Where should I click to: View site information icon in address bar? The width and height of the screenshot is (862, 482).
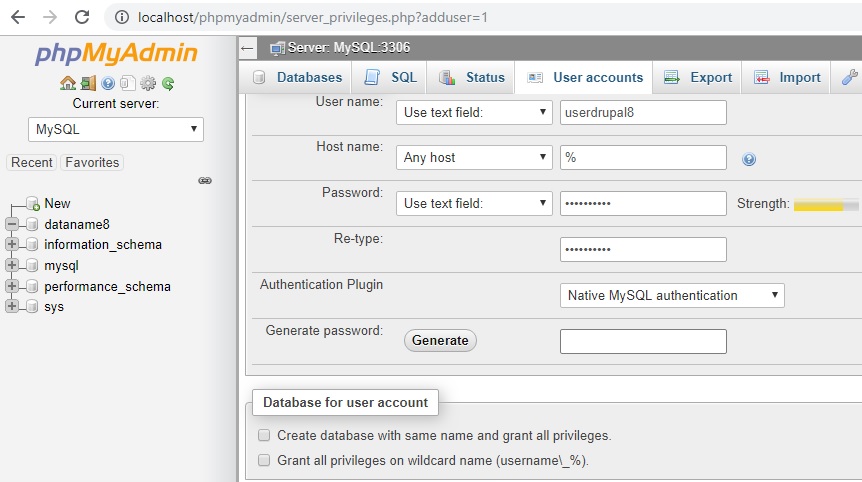pyautogui.click(x=121, y=18)
